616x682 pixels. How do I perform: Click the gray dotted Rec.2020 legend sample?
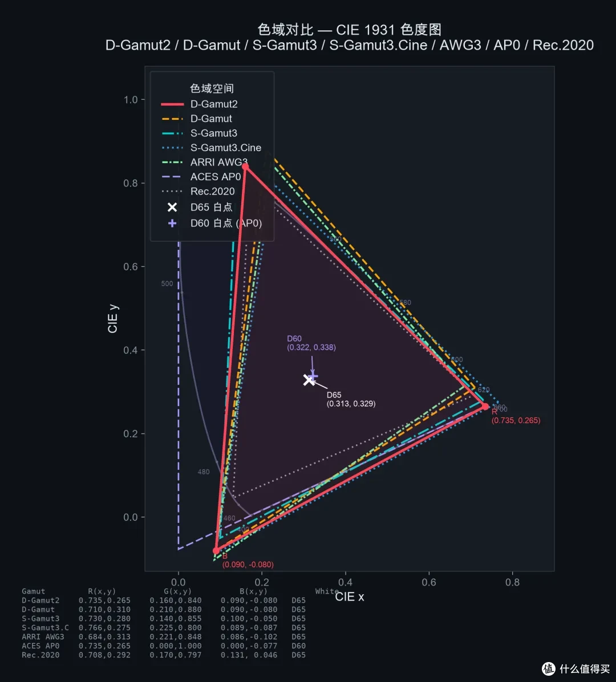[172, 192]
